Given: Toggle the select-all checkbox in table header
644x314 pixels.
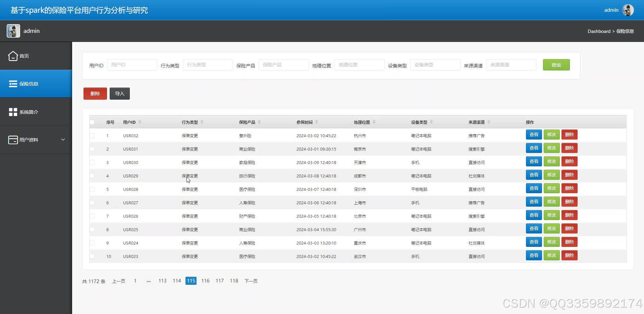Looking at the screenshot, I should (92, 122).
